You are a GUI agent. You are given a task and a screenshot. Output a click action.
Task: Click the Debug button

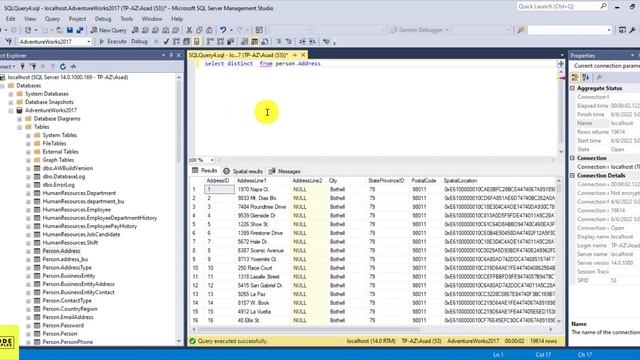(x=139, y=42)
